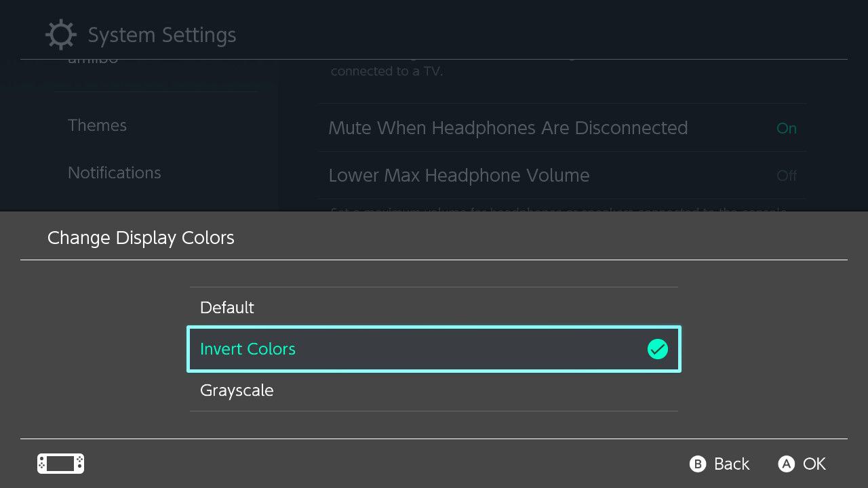
Task: Select the Default display color option
Action: (x=227, y=307)
